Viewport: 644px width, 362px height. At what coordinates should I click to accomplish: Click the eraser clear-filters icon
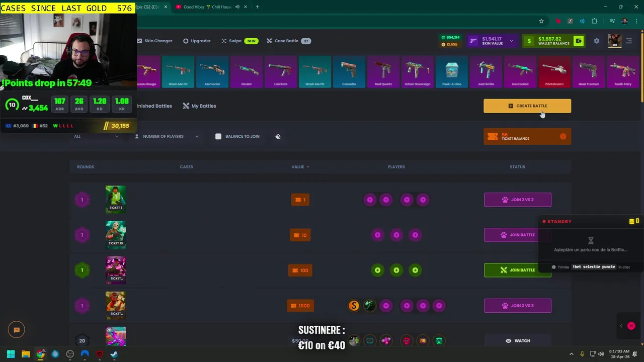[278, 136]
